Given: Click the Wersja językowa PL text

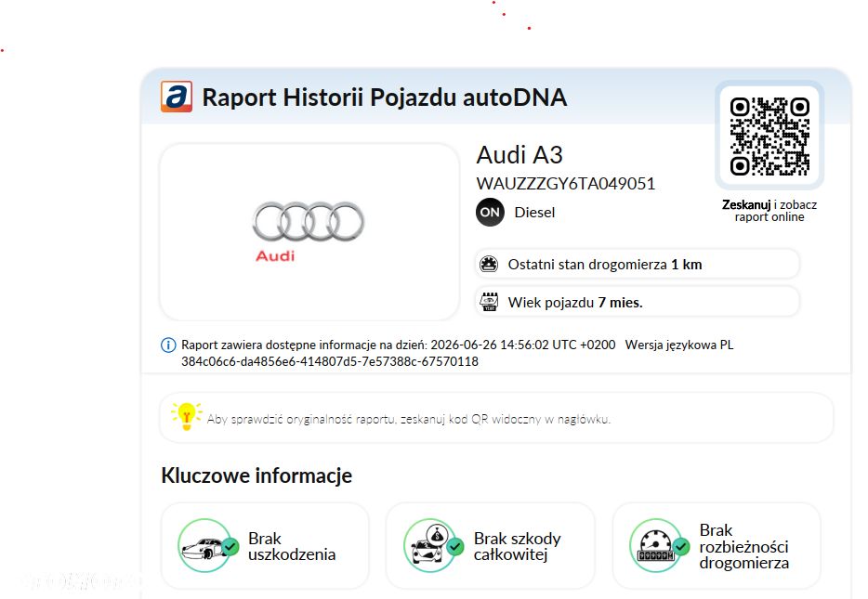Looking at the screenshot, I should click(679, 345).
